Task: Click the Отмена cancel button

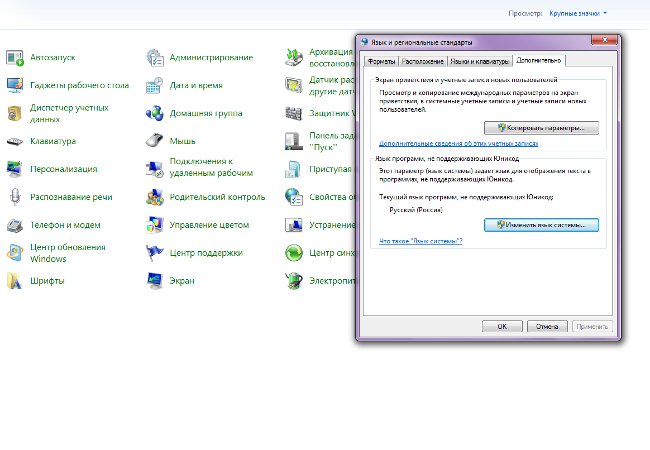Action: coord(547,327)
